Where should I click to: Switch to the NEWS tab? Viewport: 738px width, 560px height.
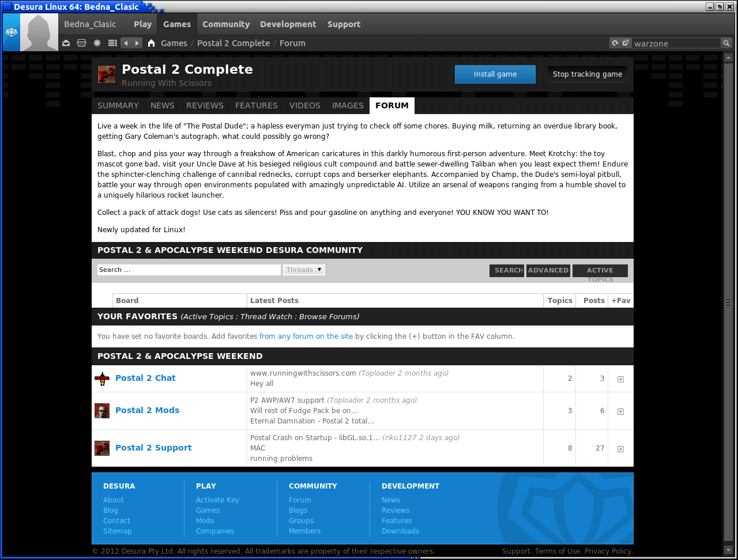pyautogui.click(x=163, y=105)
